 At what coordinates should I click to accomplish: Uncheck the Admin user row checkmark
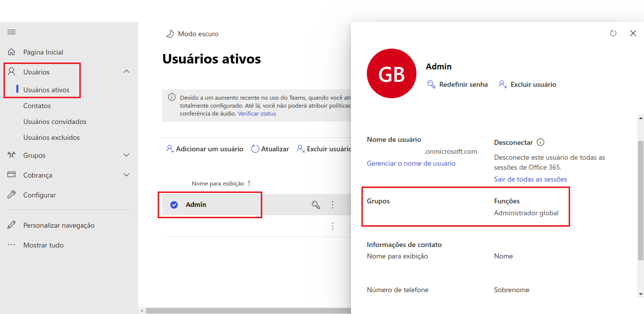(174, 205)
